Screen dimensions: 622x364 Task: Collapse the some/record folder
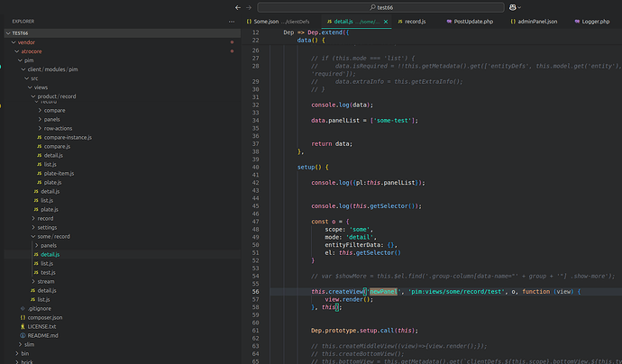[x=33, y=237]
